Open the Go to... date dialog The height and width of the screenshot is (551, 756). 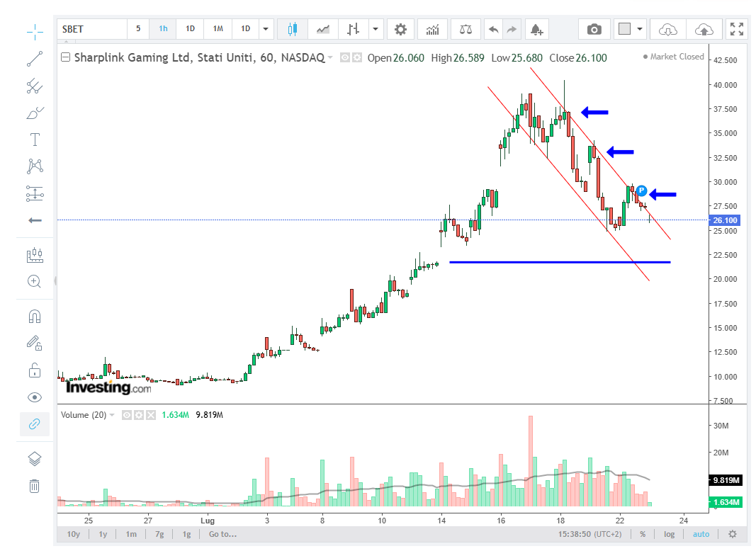click(x=222, y=534)
